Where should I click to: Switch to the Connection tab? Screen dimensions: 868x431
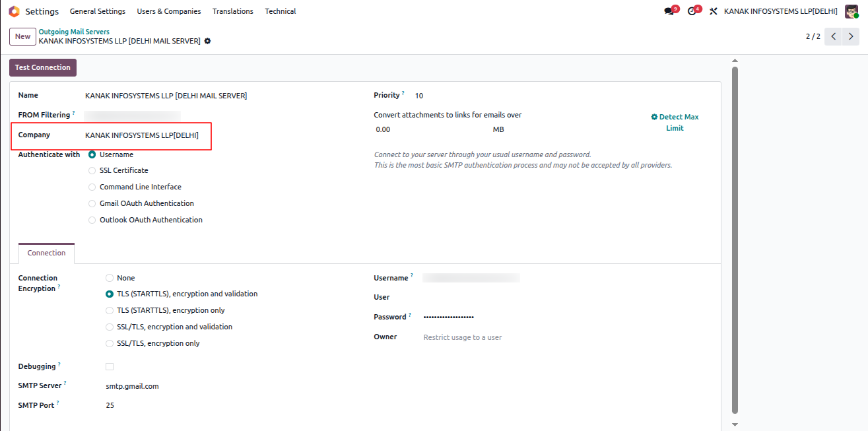point(46,253)
